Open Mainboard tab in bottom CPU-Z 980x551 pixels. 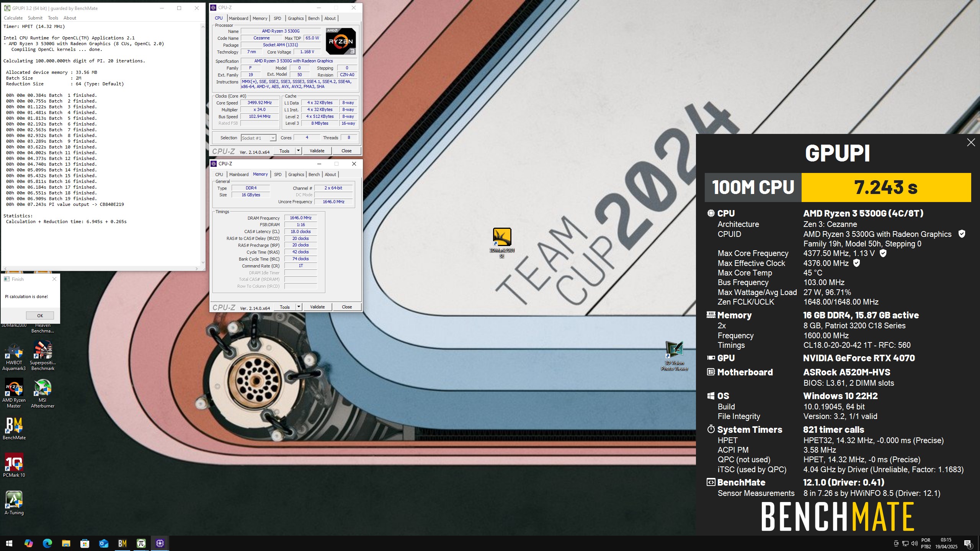point(239,174)
